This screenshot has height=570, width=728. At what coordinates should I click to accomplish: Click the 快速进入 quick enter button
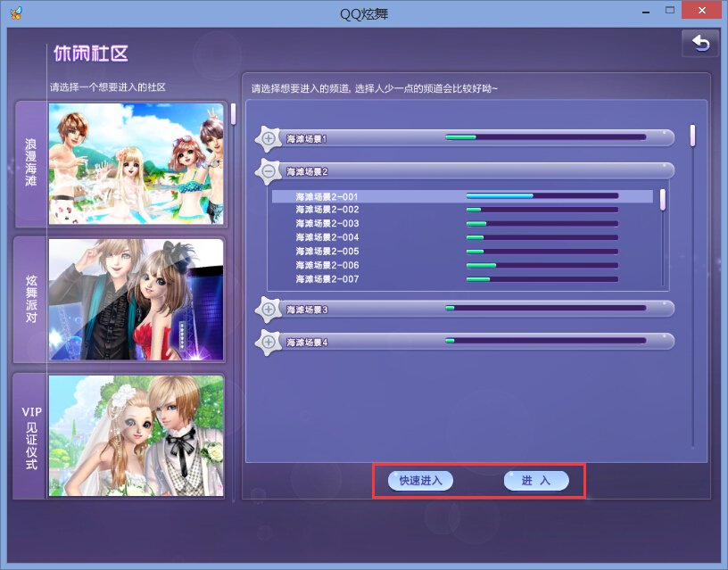point(420,481)
